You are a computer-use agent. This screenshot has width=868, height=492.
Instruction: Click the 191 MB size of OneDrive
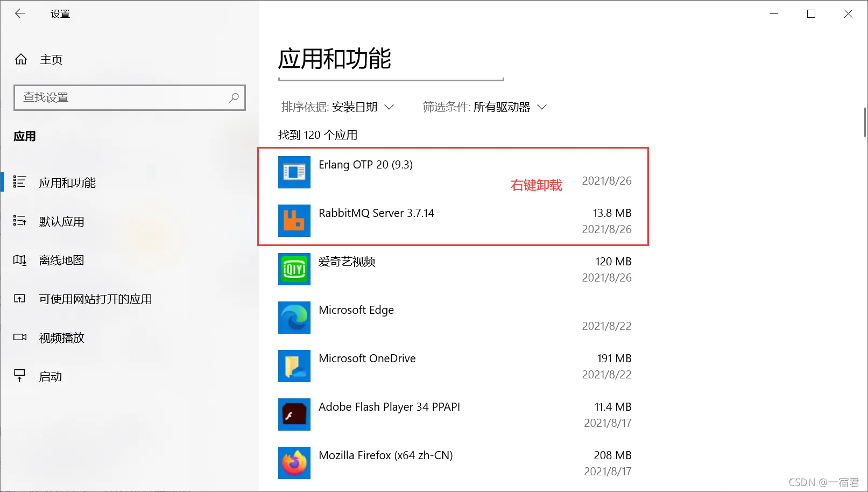(614, 359)
